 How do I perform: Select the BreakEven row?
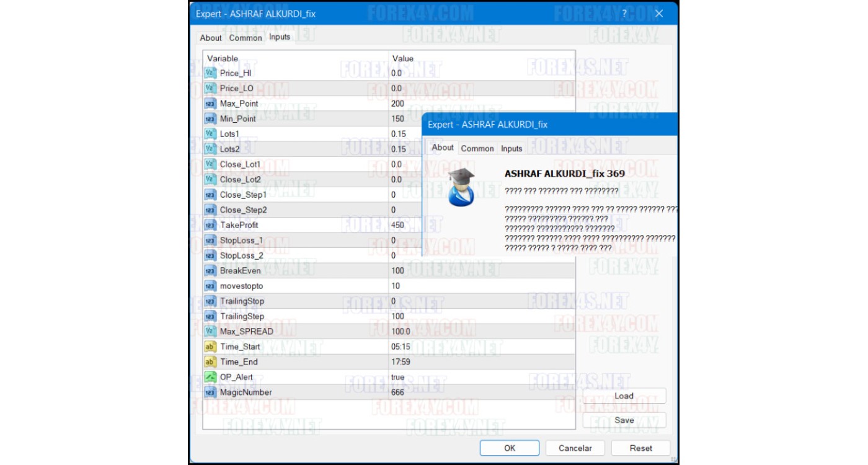tap(240, 271)
